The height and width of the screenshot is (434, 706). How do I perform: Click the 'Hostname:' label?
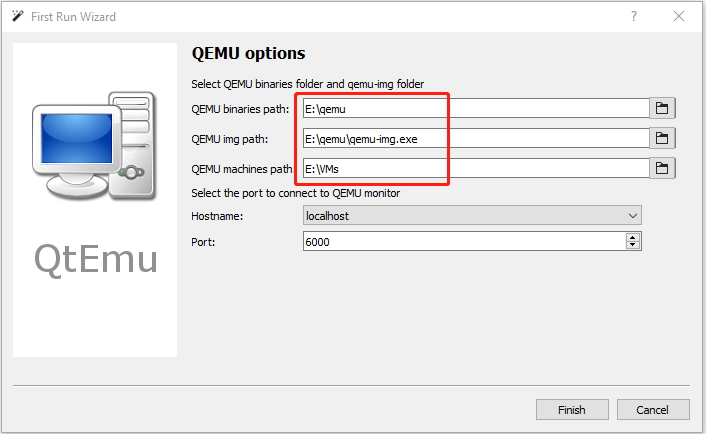tap(217, 216)
